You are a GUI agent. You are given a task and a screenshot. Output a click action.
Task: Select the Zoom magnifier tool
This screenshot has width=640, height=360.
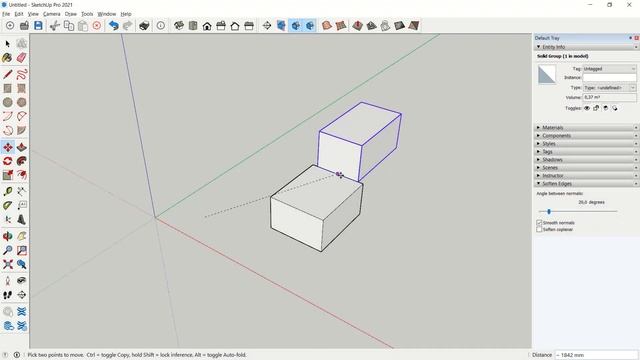[x=8, y=250]
